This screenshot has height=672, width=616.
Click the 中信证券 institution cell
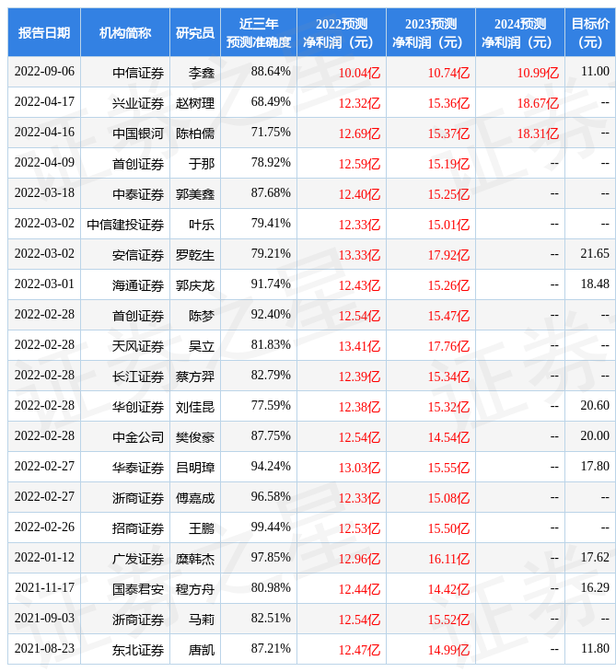[x=138, y=73]
